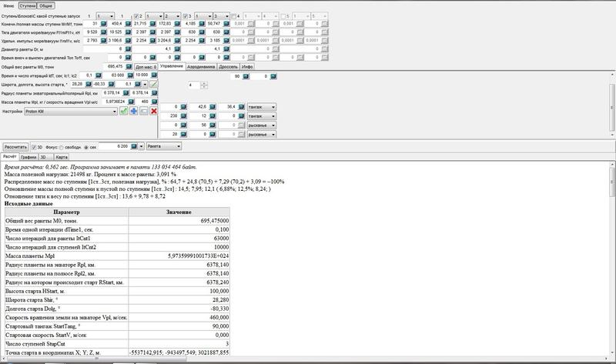Open the 'Ракета' focus object dropdown
Viewport: 616px width, 364px height.
click(164, 146)
